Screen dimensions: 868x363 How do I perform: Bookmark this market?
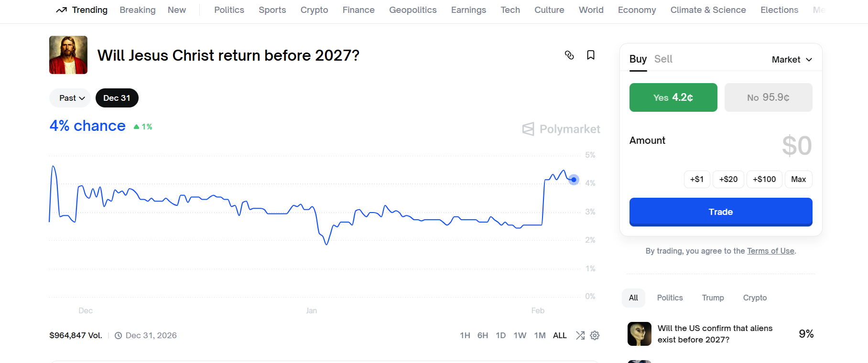point(591,55)
